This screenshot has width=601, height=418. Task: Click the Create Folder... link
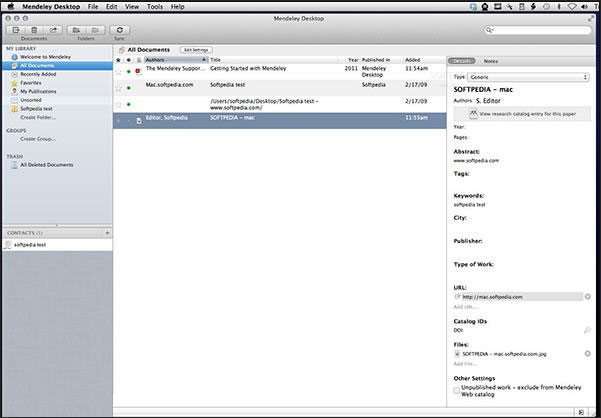tap(38, 117)
